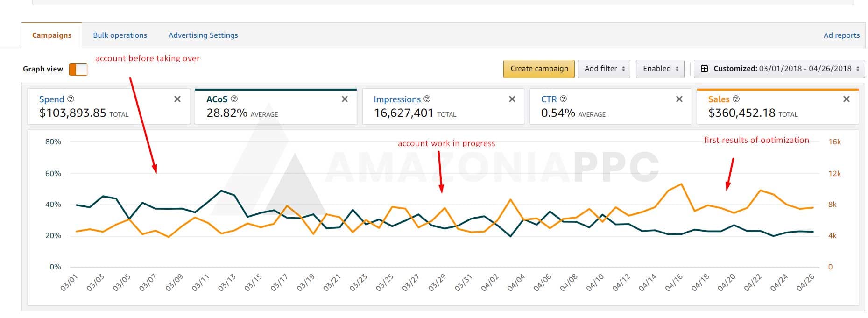The height and width of the screenshot is (318, 868).
Task: Show help for ACoS metric
Action: click(x=234, y=99)
